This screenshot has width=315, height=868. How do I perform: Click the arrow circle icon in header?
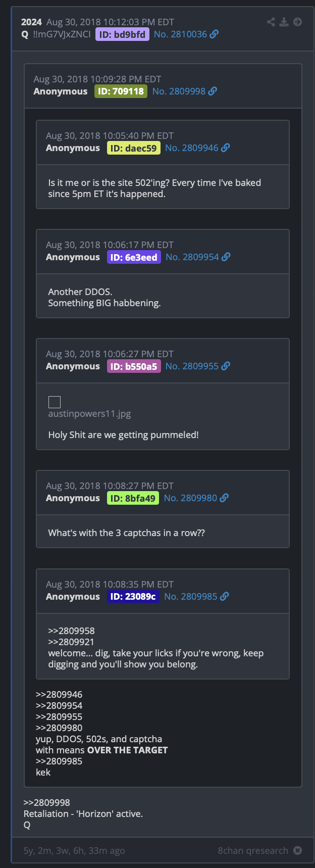pos(298,22)
